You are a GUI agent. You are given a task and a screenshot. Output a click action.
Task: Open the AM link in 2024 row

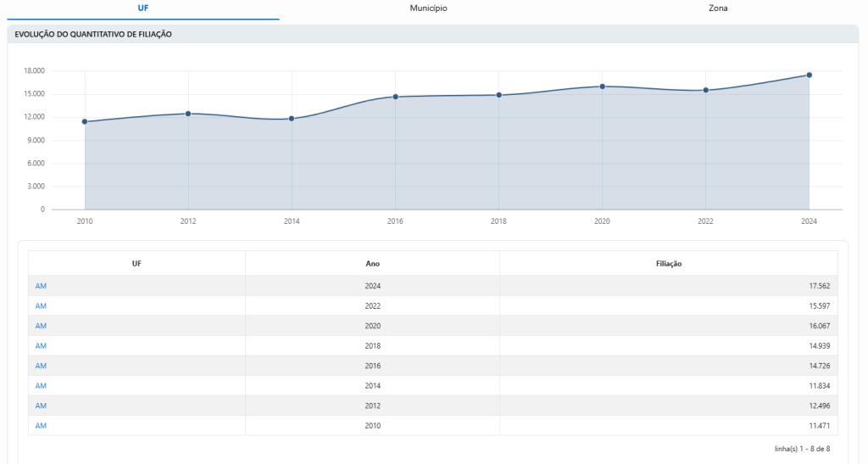point(41,286)
